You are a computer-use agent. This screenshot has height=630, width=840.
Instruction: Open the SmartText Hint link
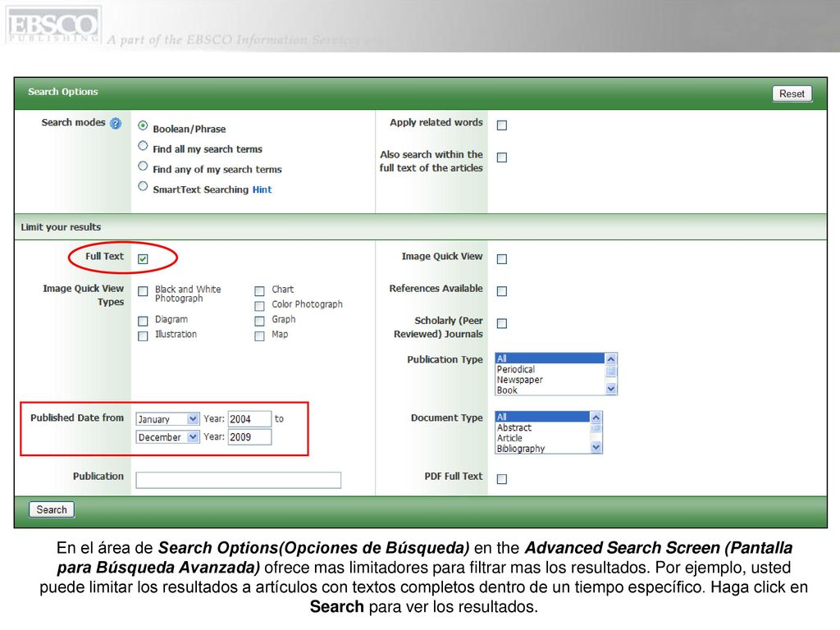click(262, 189)
